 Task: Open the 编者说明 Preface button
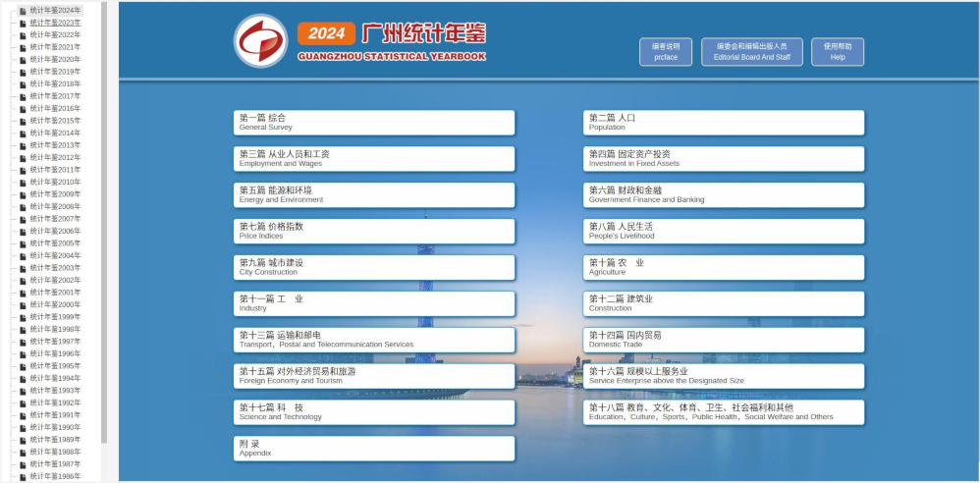tap(666, 52)
